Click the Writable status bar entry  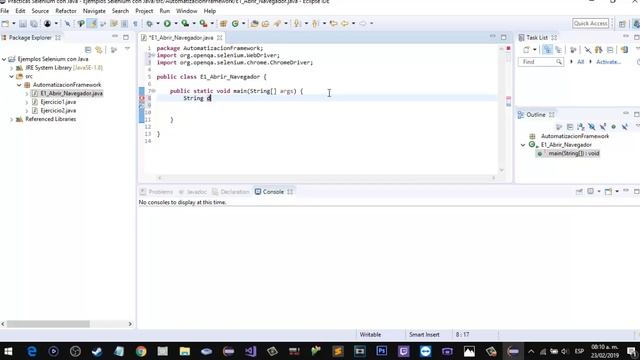[370, 335]
